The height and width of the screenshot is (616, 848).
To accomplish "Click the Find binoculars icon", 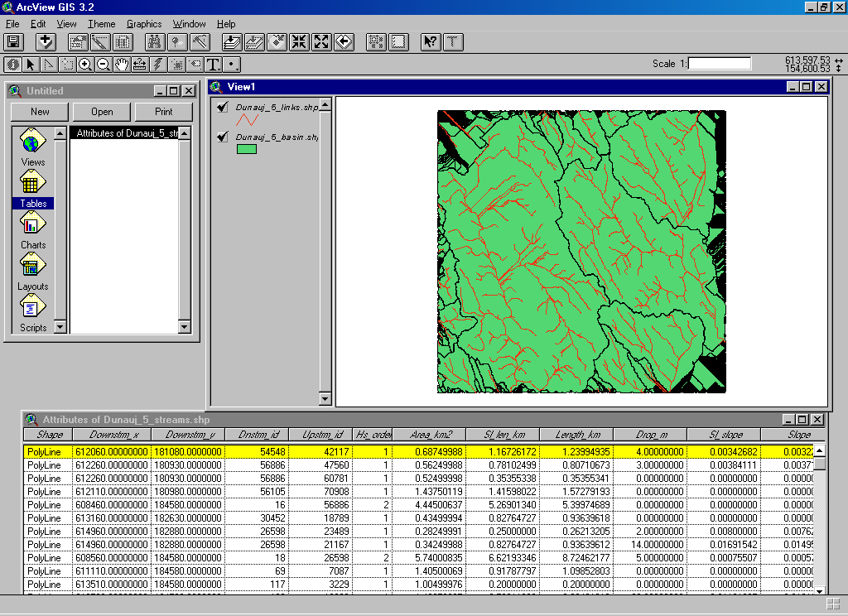I will (155, 42).
